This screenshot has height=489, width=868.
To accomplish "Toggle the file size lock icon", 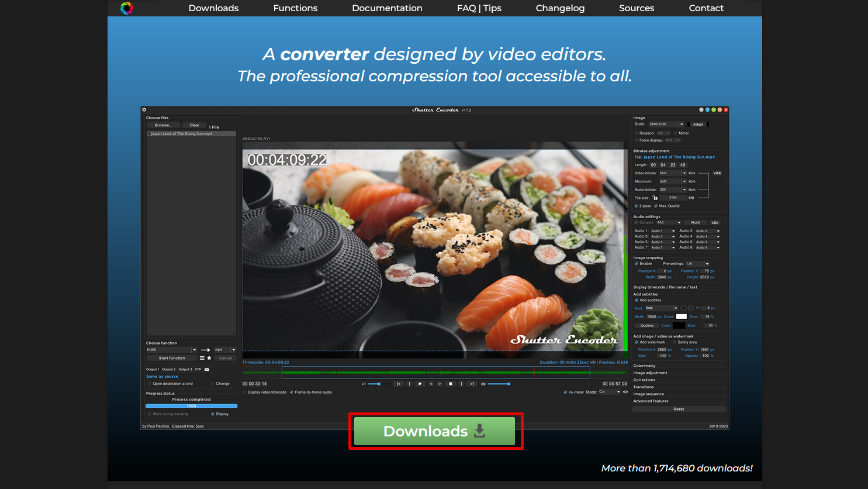I will (x=655, y=198).
